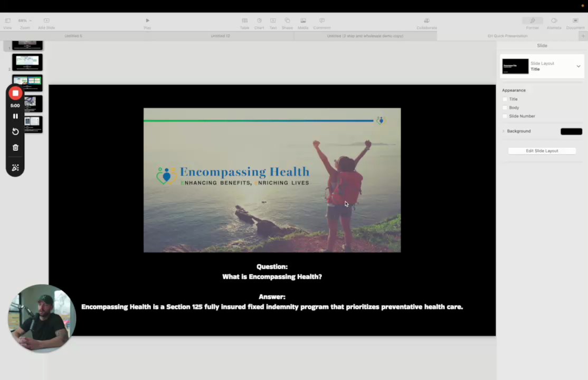Viewport: 588px width, 380px height.
Task: Select slide 1 thumbnail in navigator
Action: (27, 45)
